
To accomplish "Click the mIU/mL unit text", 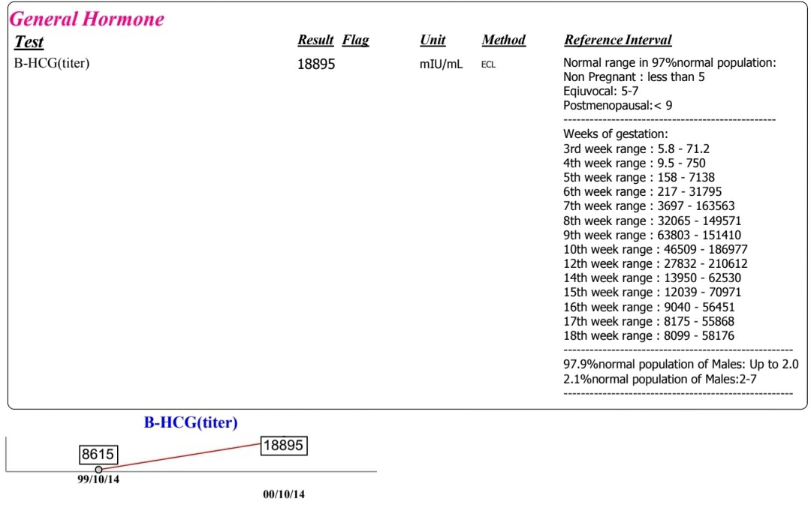I will pyautogui.click(x=442, y=64).
